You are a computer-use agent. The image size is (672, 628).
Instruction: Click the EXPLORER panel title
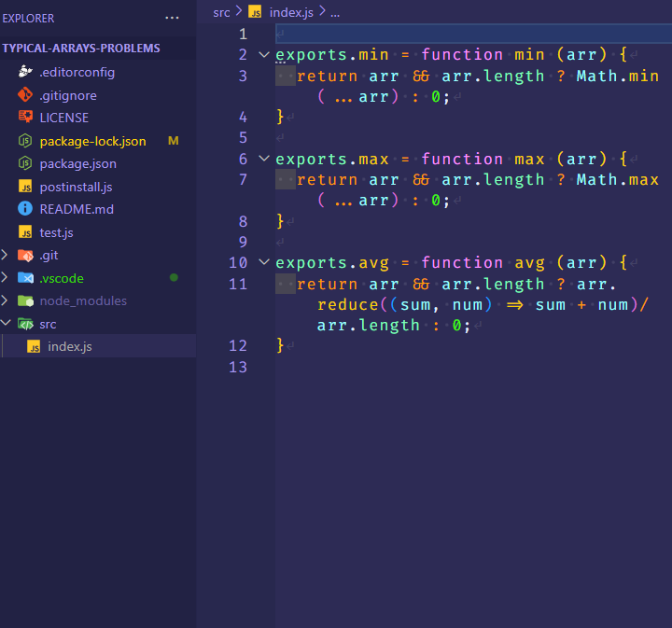(28, 19)
